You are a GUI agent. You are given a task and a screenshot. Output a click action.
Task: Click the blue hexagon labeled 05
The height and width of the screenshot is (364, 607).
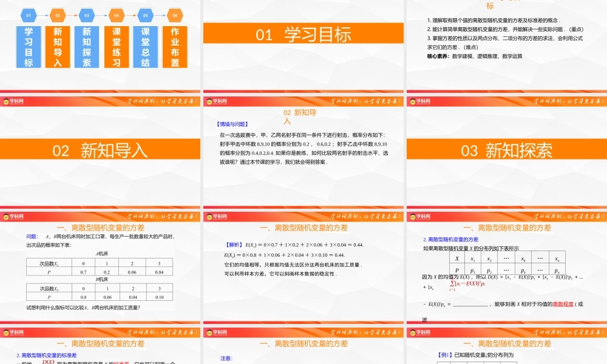tap(146, 16)
